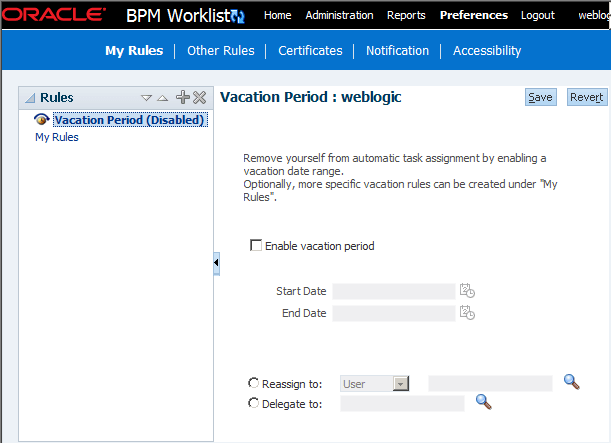Switch to the Other Rules tab
This screenshot has width=611, height=443.
[x=221, y=51]
